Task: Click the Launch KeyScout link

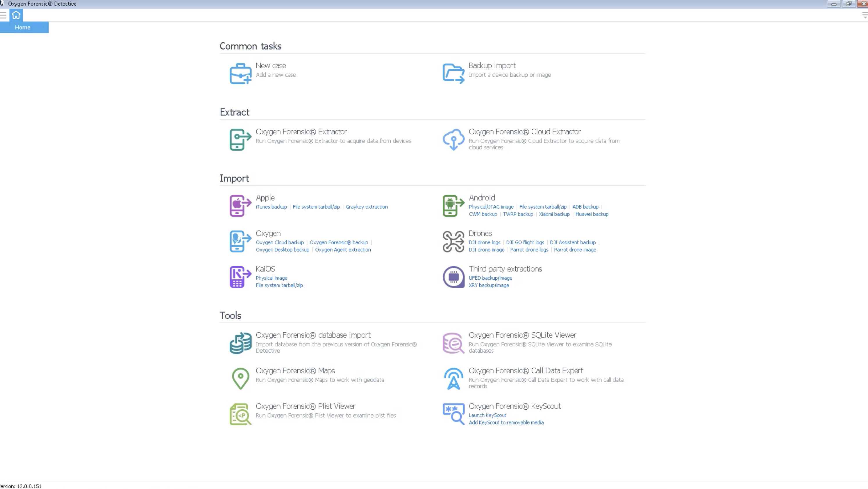Action: 487,415
